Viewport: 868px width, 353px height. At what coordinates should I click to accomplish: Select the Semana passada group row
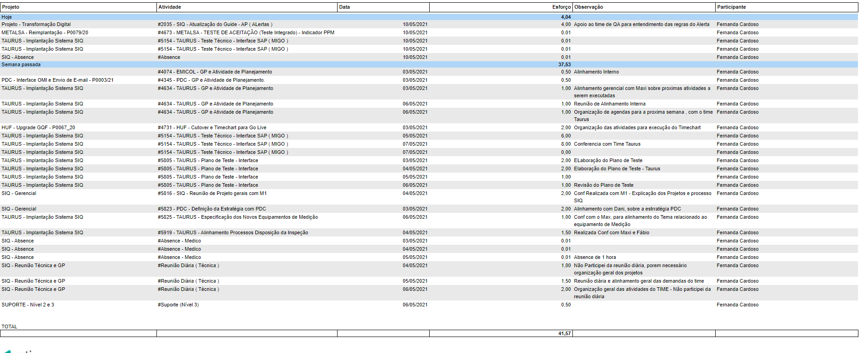coord(429,64)
